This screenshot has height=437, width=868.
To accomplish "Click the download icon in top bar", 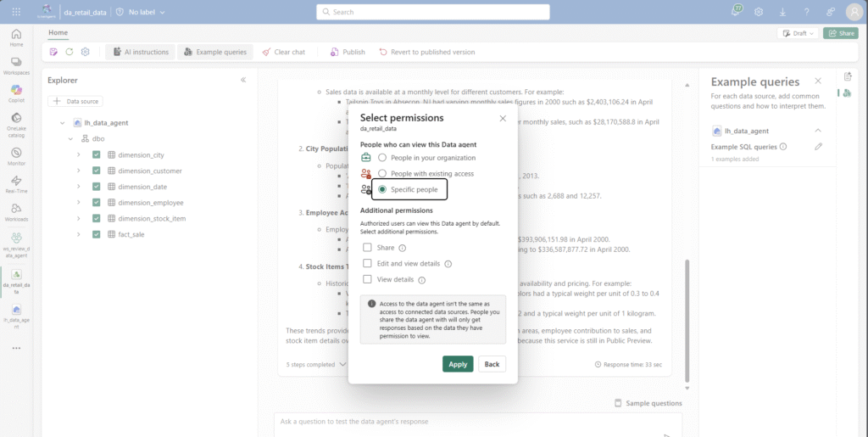I will click(782, 12).
